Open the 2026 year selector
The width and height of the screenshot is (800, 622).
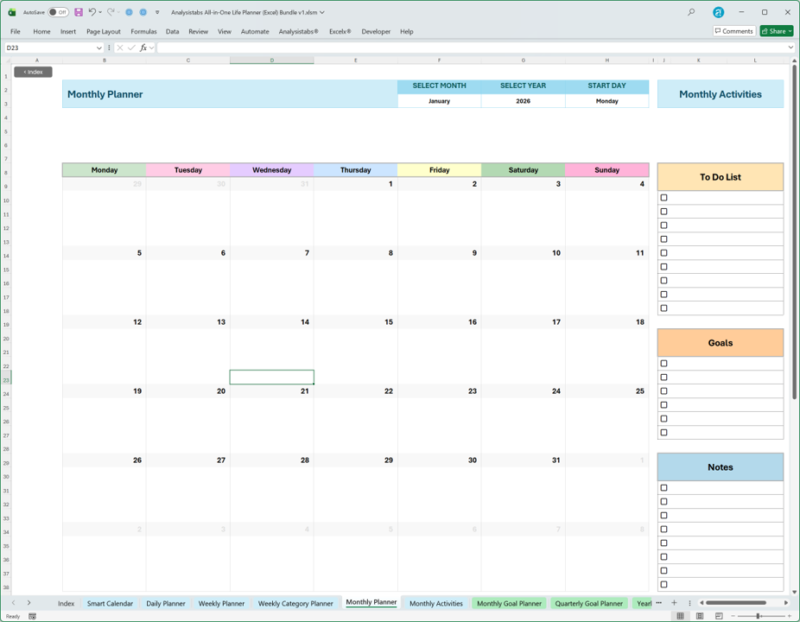[522, 100]
